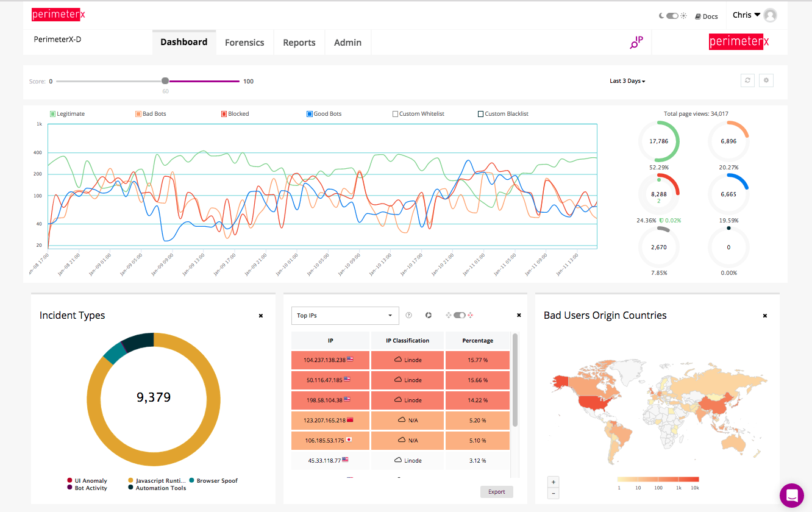812x512 pixels.
Task: Enable the Custom Whitelist series checkbox
Action: pos(395,114)
